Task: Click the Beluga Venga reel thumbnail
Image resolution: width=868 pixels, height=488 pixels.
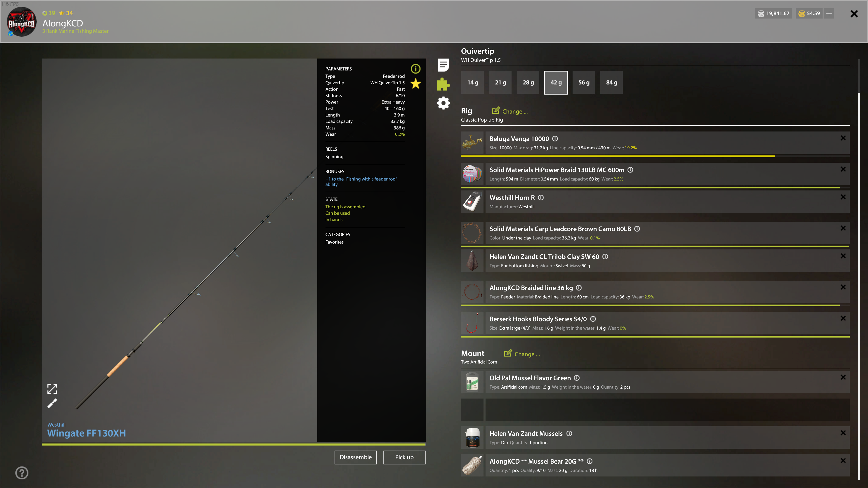Action: (x=472, y=143)
